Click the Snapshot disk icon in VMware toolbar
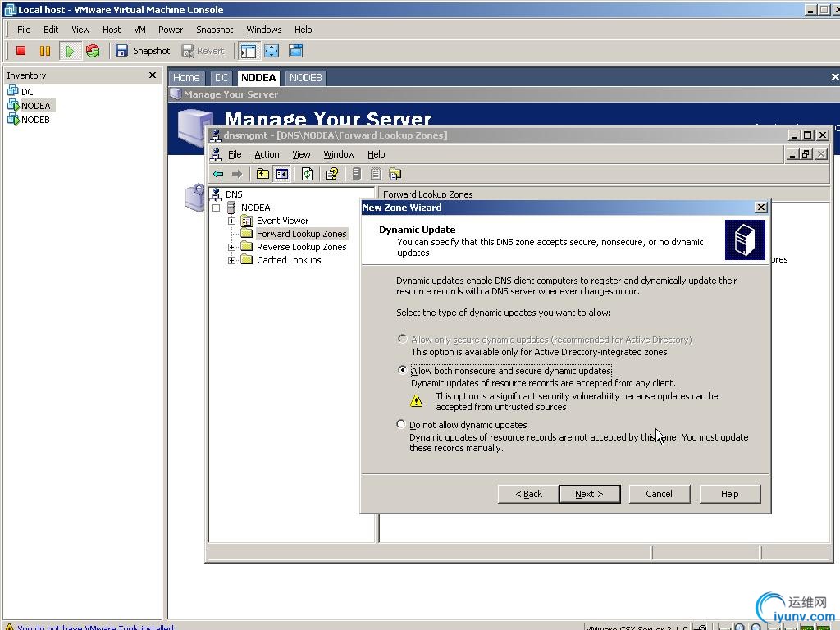Viewport: 840px width, 630px height. point(121,51)
